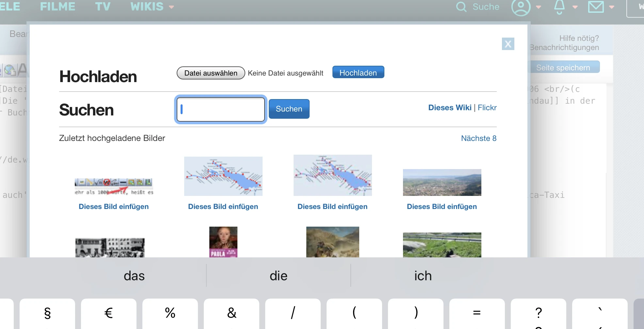The image size is (644, 329).
Task: Expand the user account dropdown arrow
Action: click(x=539, y=7)
